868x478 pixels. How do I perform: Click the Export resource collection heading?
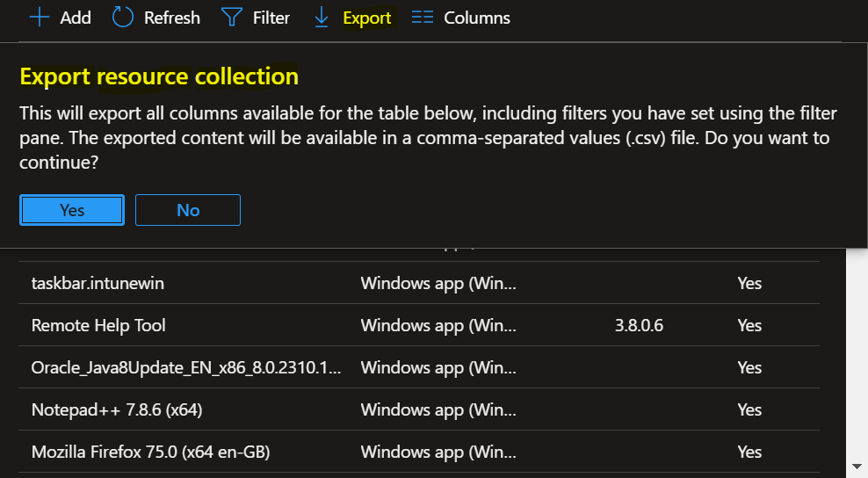pos(159,76)
